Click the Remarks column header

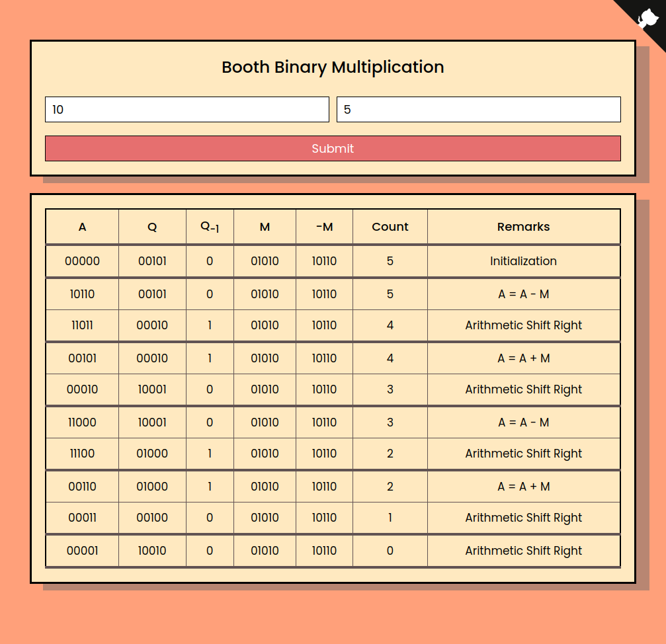(523, 227)
